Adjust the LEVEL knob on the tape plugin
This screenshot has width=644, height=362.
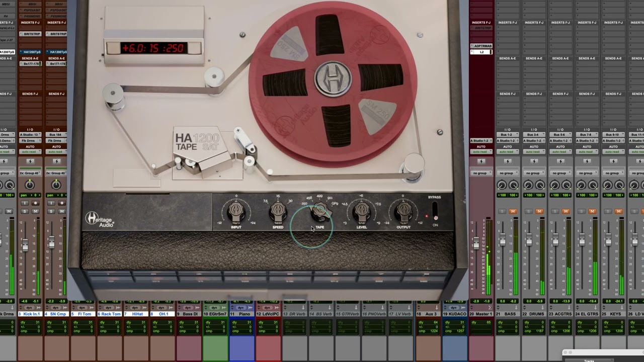[361, 212]
